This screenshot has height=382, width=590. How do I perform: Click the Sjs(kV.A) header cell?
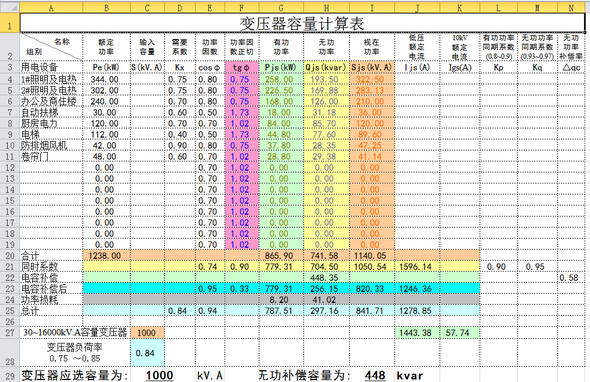tap(371, 67)
